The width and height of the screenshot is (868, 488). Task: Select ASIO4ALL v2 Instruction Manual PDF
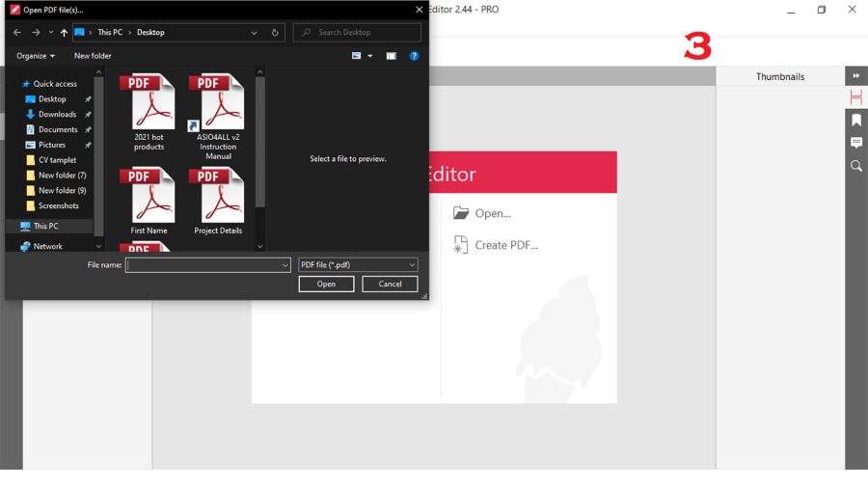tap(218, 117)
